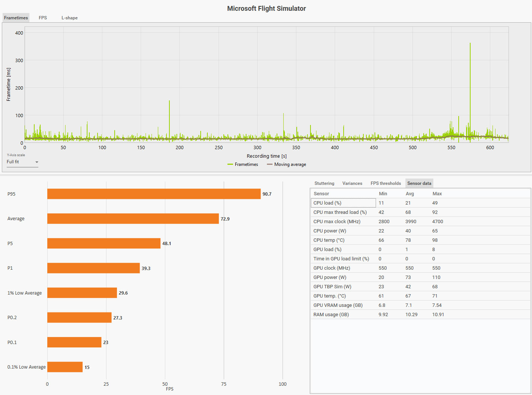Click the GPU VRAM usage (GB) row
Screen dimensions: 532x395
[x=420, y=305]
